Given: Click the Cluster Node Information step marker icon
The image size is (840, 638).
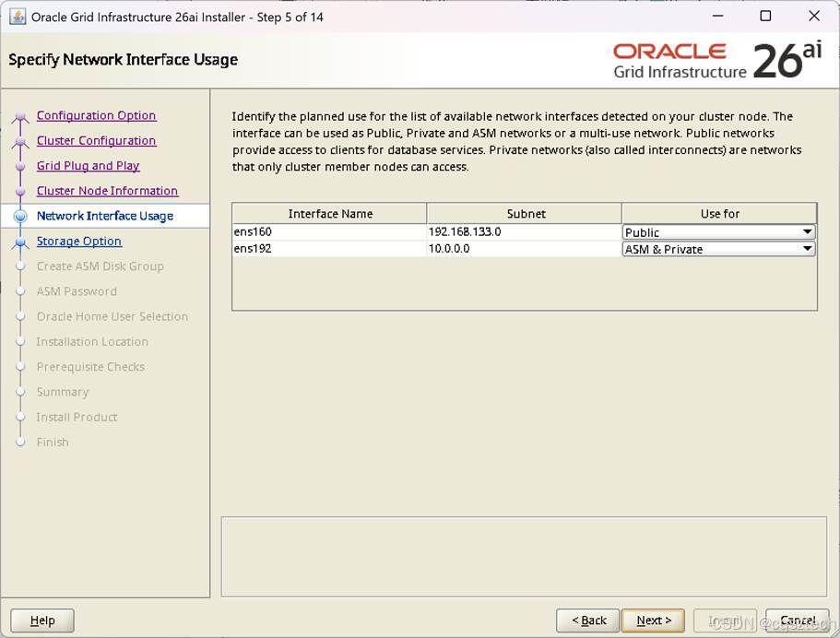Looking at the screenshot, I should click(x=20, y=191).
